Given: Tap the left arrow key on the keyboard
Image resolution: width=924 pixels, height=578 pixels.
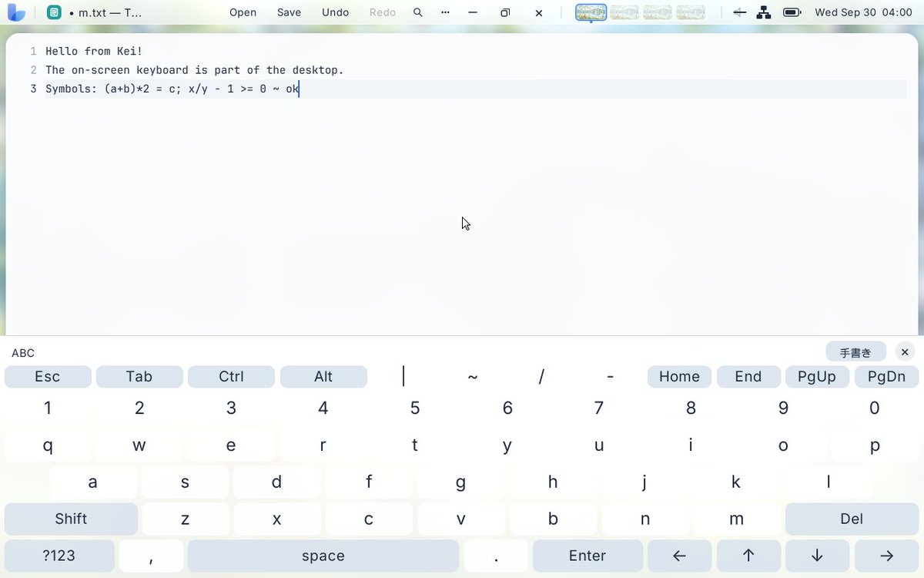Looking at the screenshot, I should (x=679, y=556).
